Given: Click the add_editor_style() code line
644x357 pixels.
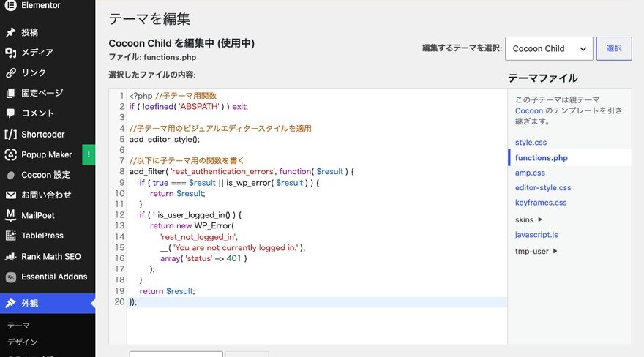Looking at the screenshot, I should 164,140.
